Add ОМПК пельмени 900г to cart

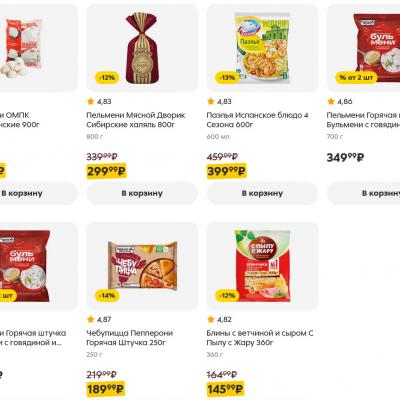pyautogui.click(x=39, y=193)
